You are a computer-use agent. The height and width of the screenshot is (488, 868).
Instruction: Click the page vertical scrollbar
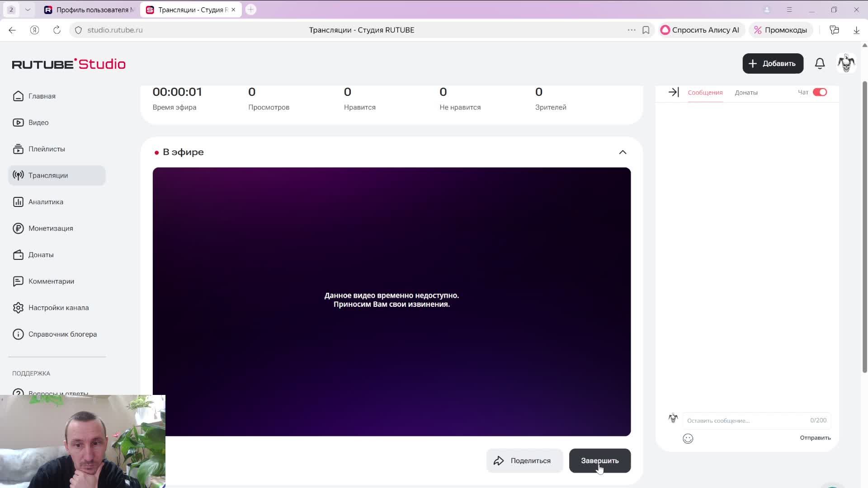click(864, 226)
